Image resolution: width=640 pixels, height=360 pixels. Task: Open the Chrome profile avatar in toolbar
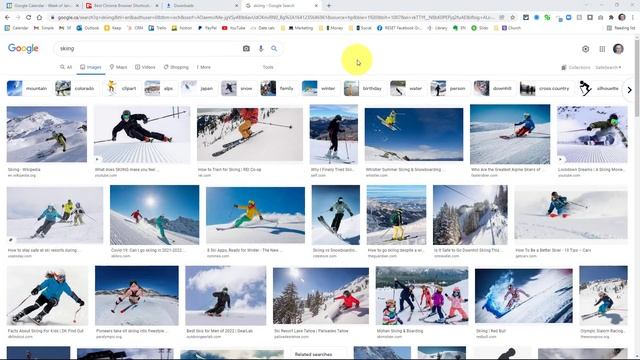(x=622, y=17)
